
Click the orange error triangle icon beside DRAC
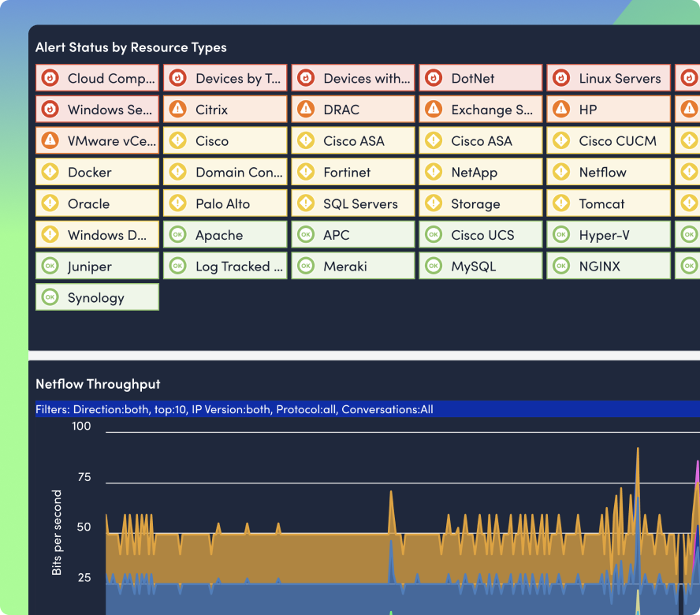pyautogui.click(x=306, y=110)
